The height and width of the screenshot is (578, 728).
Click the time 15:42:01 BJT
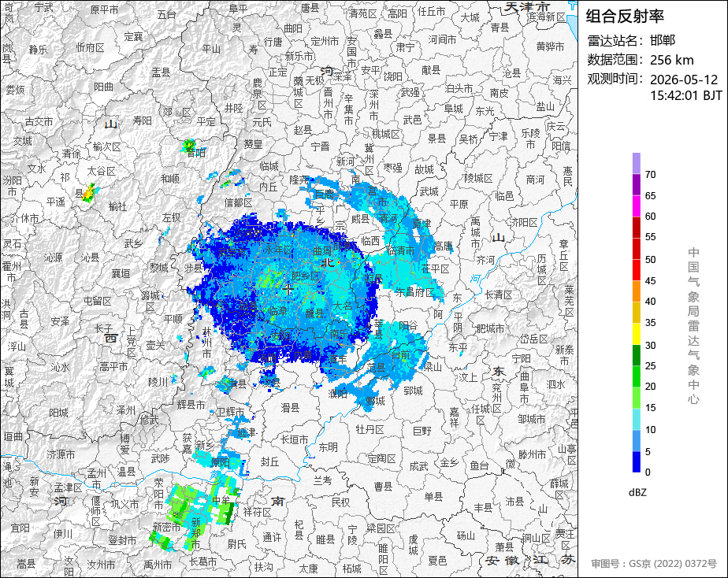click(685, 95)
